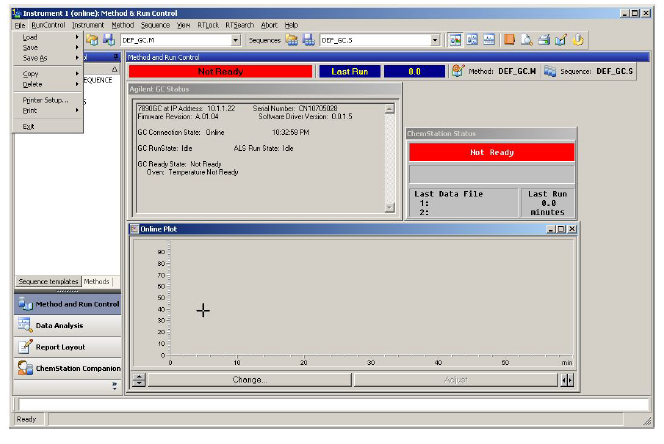Switch to the Sequence templates tab

[48, 281]
